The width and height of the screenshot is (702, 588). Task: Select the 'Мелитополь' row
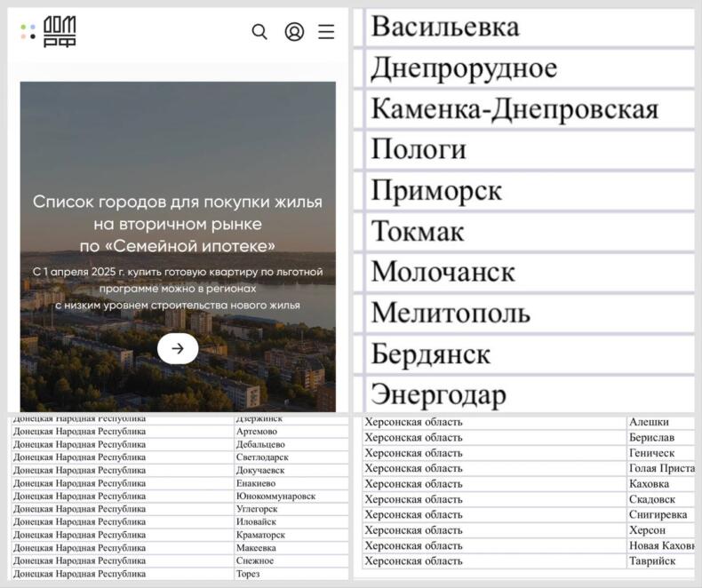pyautogui.click(x=530, y=314)
